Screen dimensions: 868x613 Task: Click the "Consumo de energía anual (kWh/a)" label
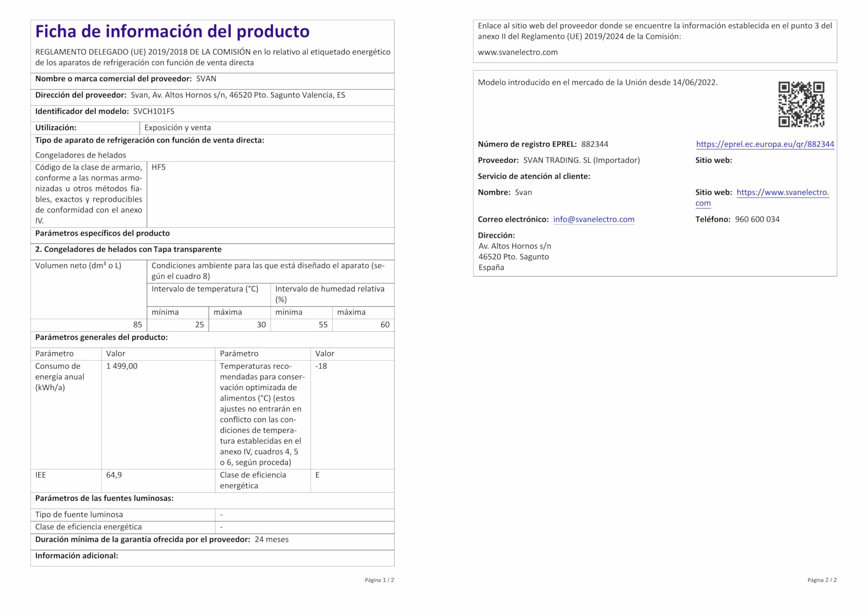tap(60, 377)
